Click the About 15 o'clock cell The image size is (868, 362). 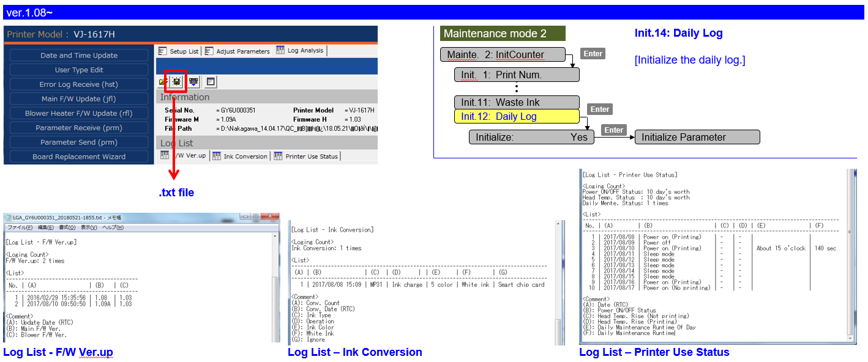(780, 248)
